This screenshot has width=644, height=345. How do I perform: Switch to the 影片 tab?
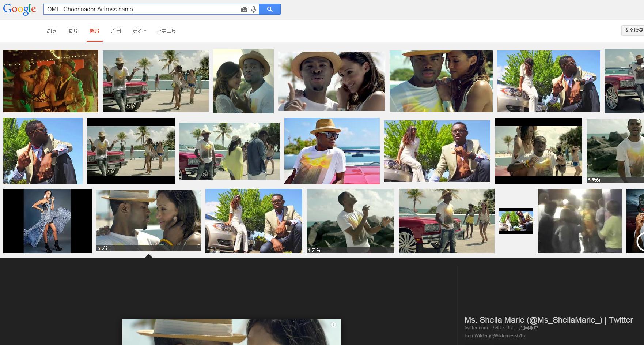click(x=73, y=31)
